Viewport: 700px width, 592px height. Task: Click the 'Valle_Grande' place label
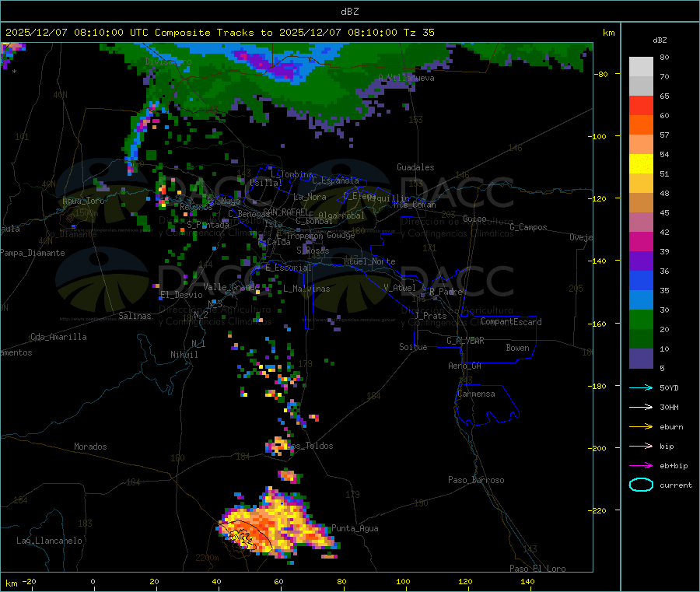point(231,286)
